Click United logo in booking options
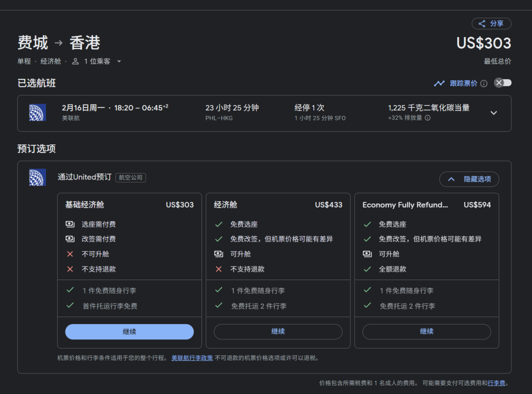This screenshot has width=532, height=394. (x=37, y=178)
